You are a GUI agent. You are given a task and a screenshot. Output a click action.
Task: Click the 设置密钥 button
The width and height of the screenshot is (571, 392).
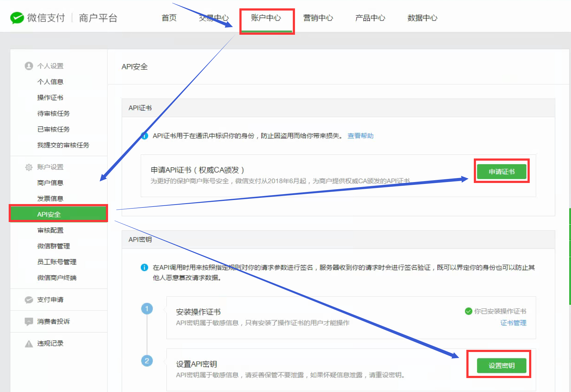[x=502, y=366]
